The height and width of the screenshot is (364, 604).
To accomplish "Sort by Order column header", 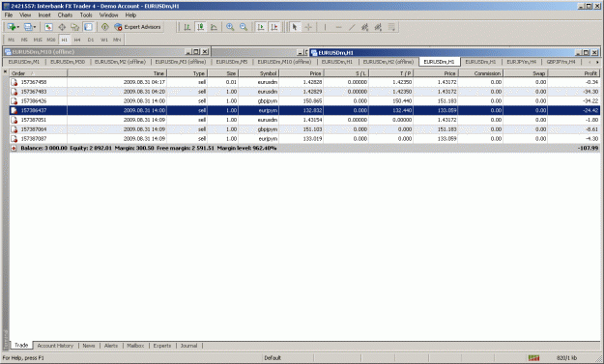I will click(x=39, y=73).
